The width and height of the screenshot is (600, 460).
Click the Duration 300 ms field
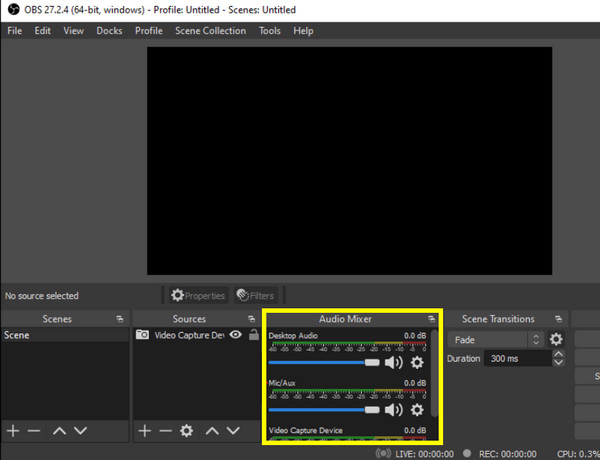click(x=518, y=359)
